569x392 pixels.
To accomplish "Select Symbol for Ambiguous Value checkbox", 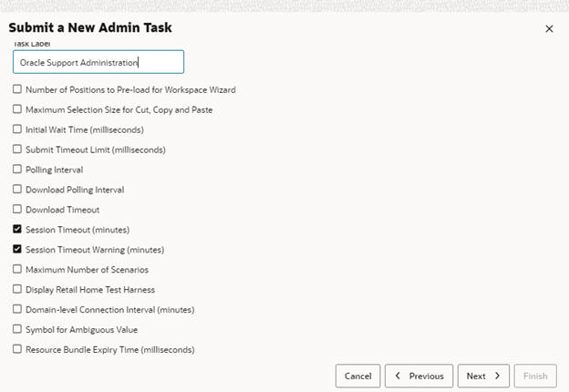I will click(17, 329).
